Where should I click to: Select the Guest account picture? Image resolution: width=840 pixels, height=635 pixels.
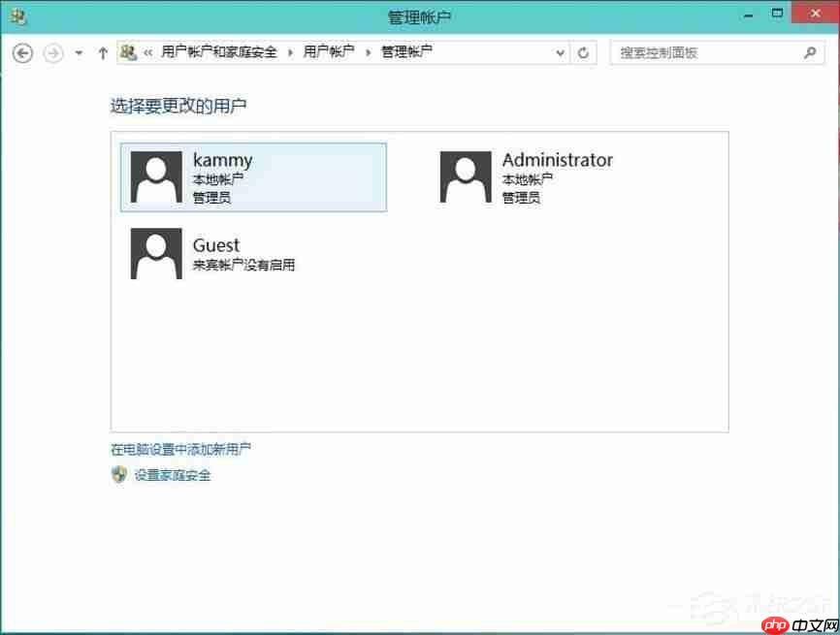(155, 253)
